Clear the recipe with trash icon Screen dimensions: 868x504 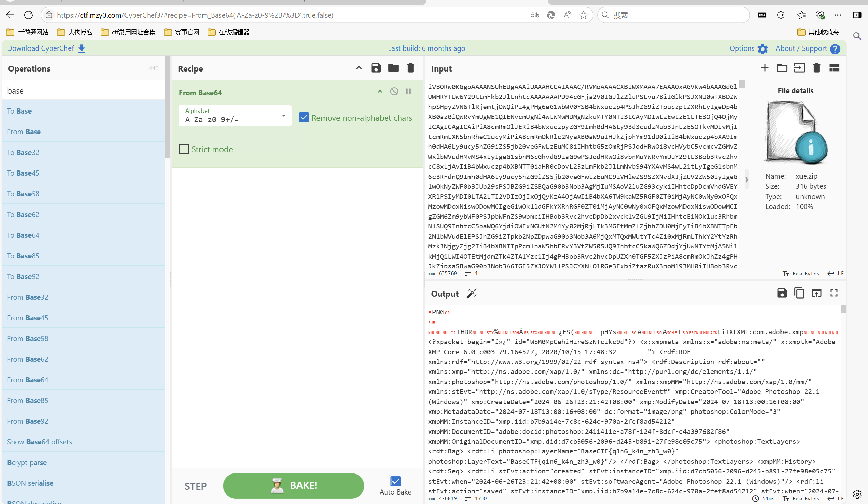click(x=410, y=68)
